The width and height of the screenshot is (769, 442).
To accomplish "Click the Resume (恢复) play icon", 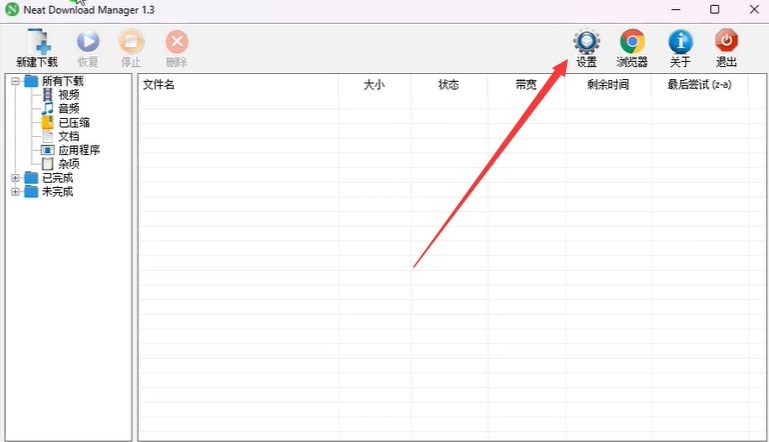I will point(88,42).
